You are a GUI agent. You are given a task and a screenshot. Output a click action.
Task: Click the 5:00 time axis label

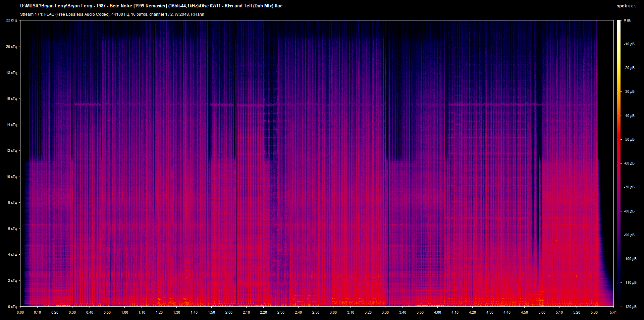tap(542, 312)
